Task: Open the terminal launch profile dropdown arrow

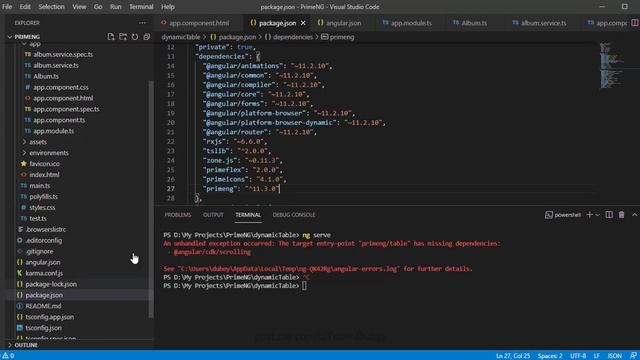Action: (598, 215)
